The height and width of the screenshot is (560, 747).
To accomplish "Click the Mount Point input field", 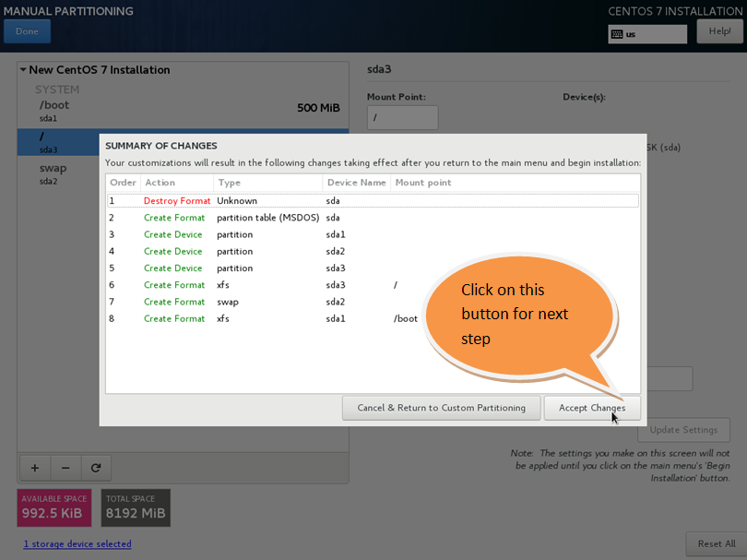I will point(403,117).
